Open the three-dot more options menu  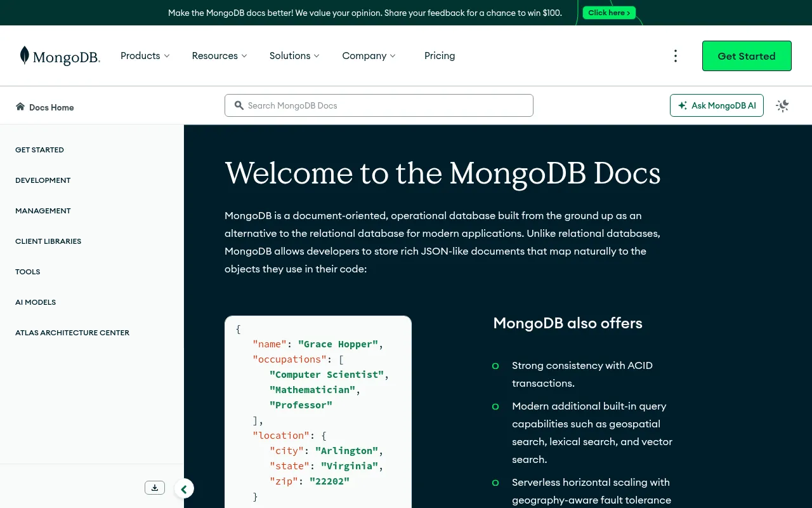coord(676,56)
